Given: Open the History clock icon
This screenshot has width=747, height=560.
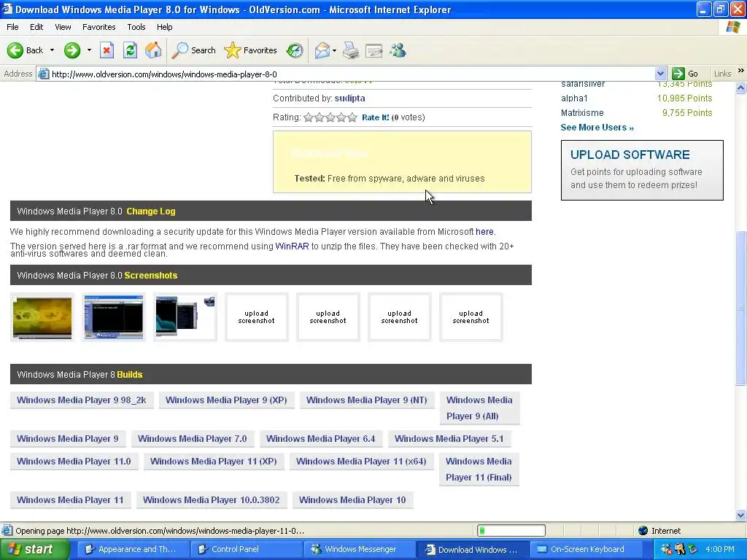Looking at the screenshot, I should 295,50.
